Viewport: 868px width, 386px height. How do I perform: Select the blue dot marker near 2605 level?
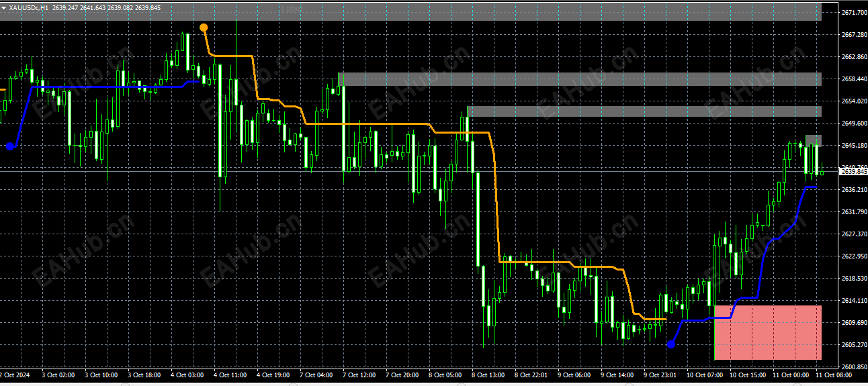tap(670, 344)
